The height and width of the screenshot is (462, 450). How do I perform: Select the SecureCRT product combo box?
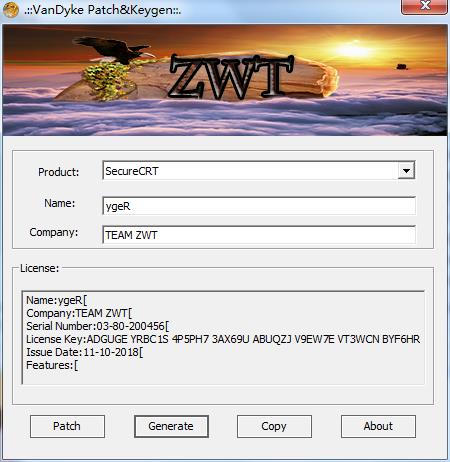coord(259,171)
